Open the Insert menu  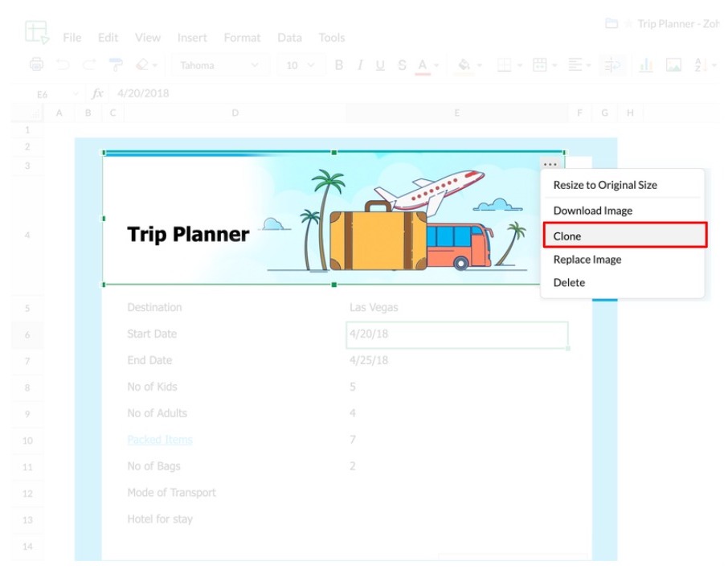click(192, 38)
